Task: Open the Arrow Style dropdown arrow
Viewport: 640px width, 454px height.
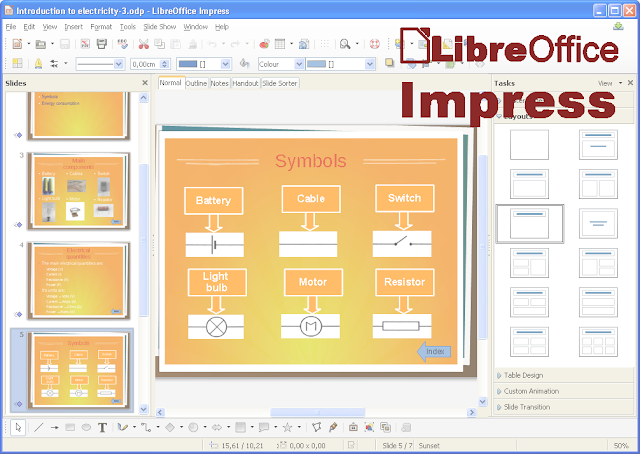Action: [x=65, y=64]
